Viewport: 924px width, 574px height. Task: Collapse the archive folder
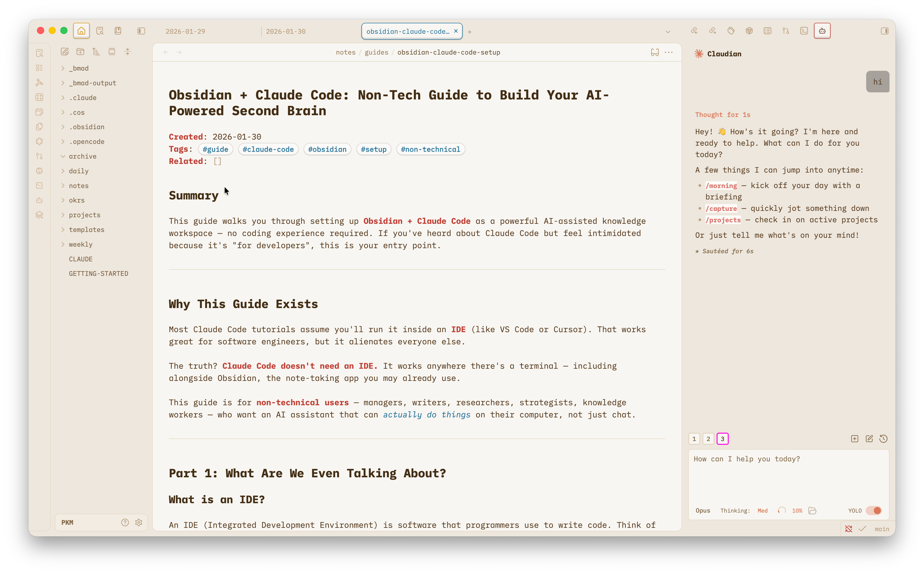pyautogui.click(x=63, y=156)
